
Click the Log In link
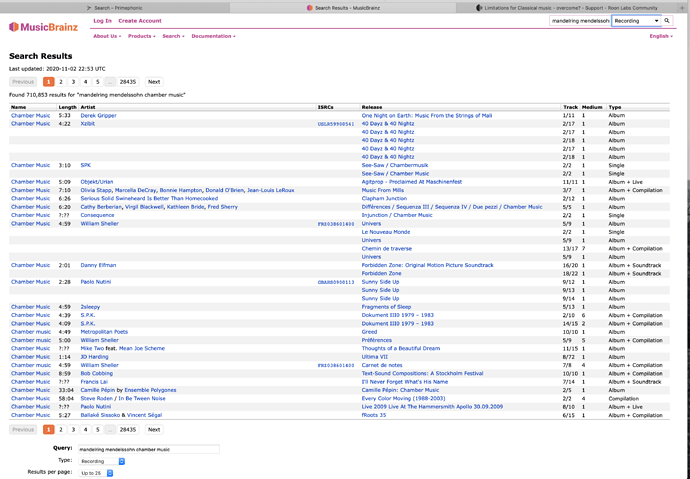[x=103, y=21]
